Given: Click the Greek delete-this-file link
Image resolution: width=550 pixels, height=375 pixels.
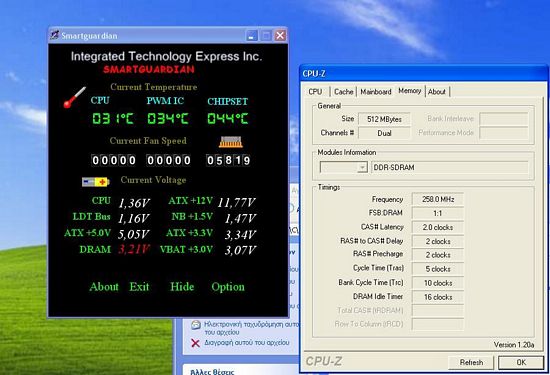Looking at the screenshot, I should tap(247, 342).
